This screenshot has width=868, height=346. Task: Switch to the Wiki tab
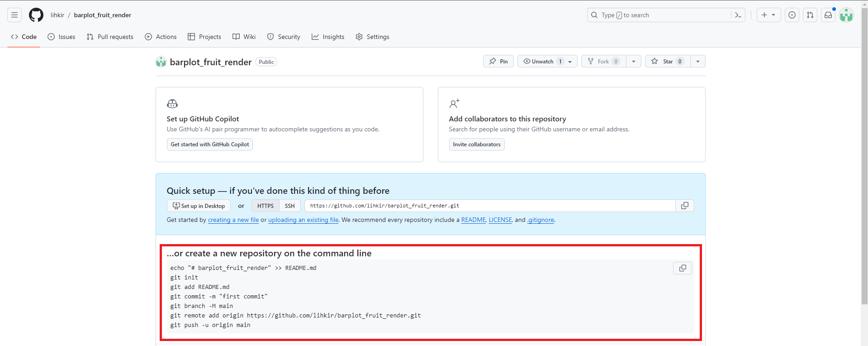point(244,37)
